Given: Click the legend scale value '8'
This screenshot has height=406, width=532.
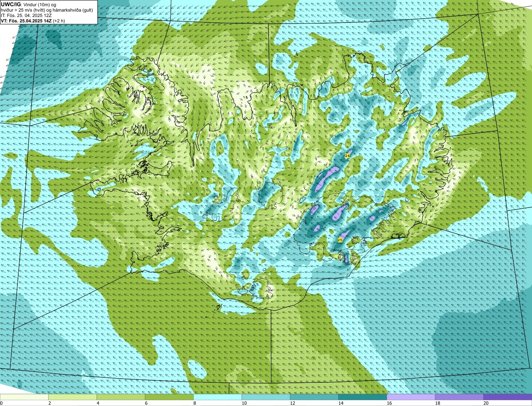Looking at the screenshot, I should point(195,403).
